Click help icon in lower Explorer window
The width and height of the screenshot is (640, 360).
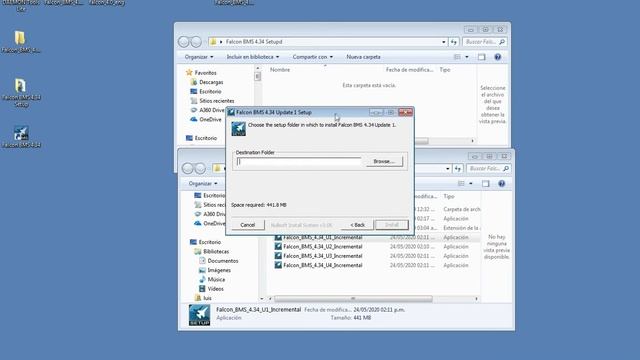coord(502,184)
